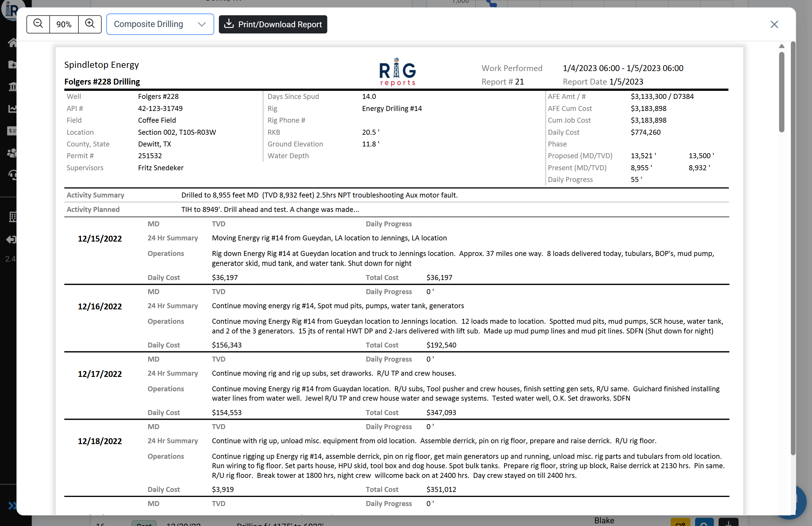Screen dimensions: 812x526
Task: Click Daily Progress value '55 '
Action: pyautogui.click(x=636, y=179)
